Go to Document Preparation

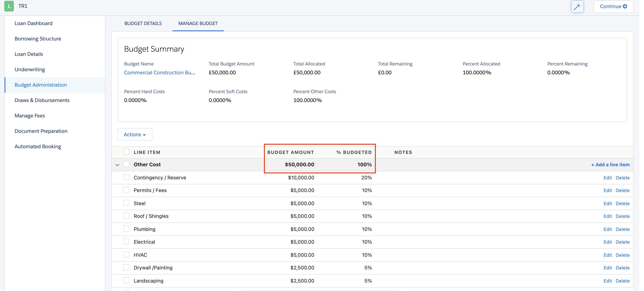point(41,131)
